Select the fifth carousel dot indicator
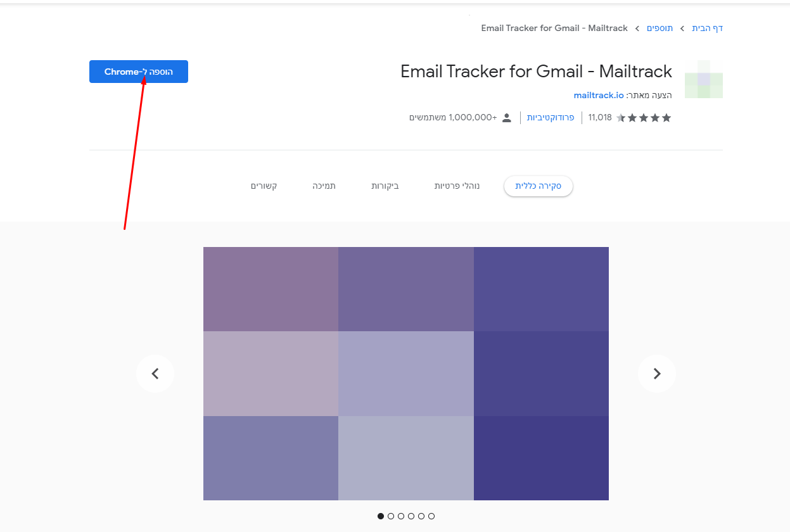 [x=421, y=516]
